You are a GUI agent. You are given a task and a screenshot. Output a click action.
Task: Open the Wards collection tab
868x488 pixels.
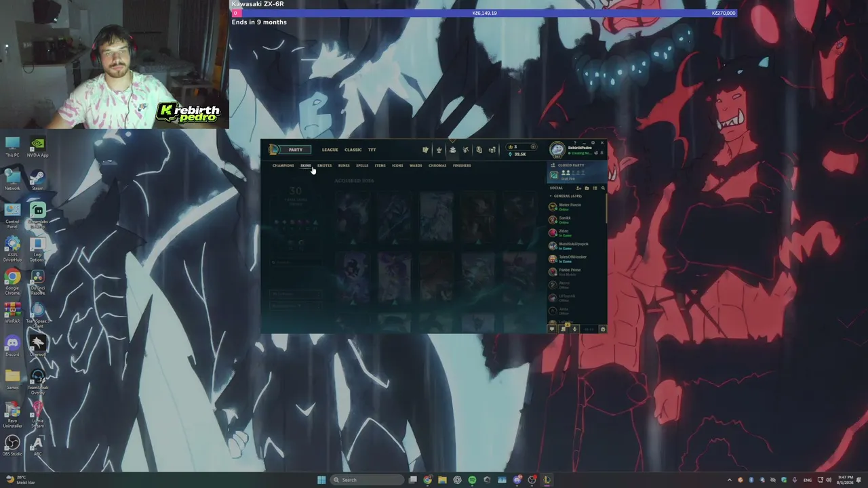[416, 165]
